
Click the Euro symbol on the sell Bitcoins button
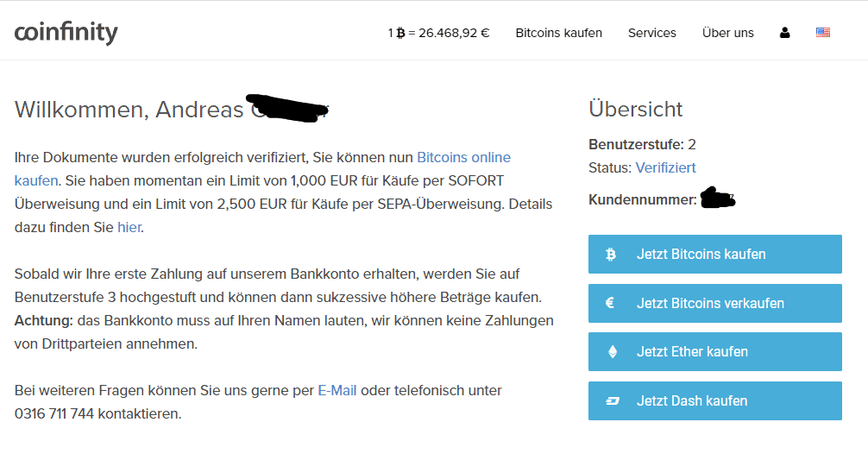click(610, 303)
